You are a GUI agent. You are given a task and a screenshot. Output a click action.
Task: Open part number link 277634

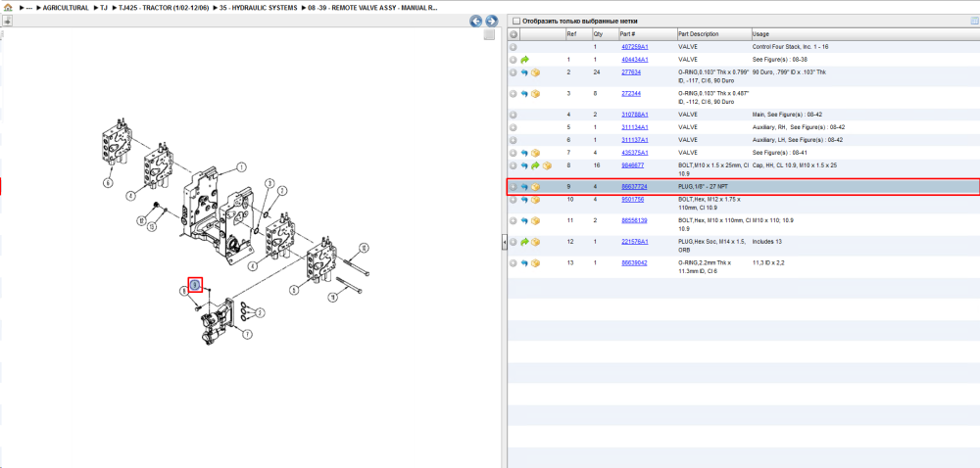pyautogui.click(x=630, y=71)
